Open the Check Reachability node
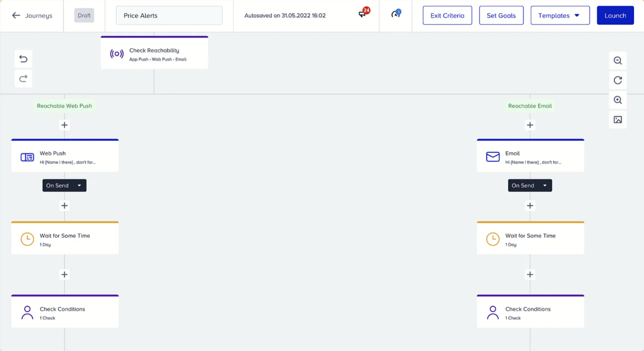 [x=154, y=54]
